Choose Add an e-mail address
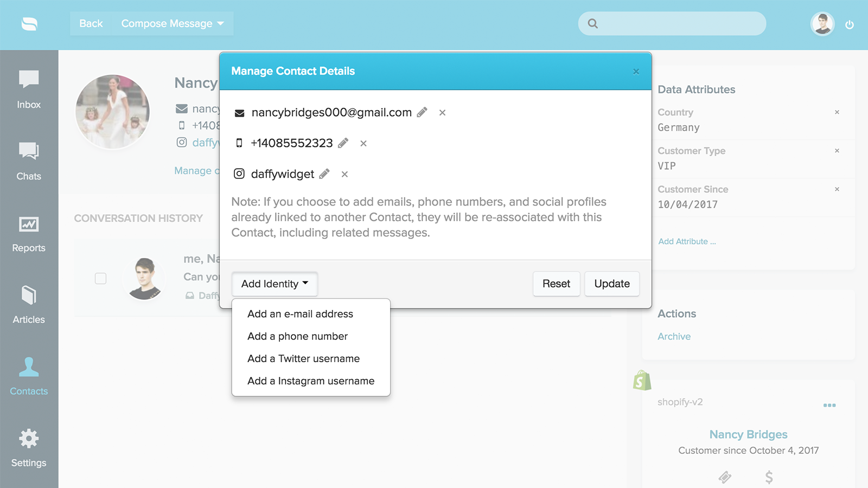Image resolution: width=868 pixels, height=488 pixels. (x=300, y=314)
